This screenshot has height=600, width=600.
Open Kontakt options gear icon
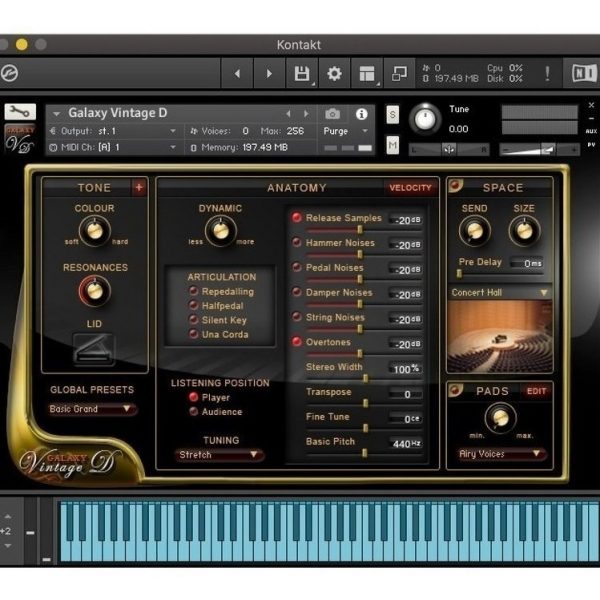pyautogui.click(x=334, y=73)
